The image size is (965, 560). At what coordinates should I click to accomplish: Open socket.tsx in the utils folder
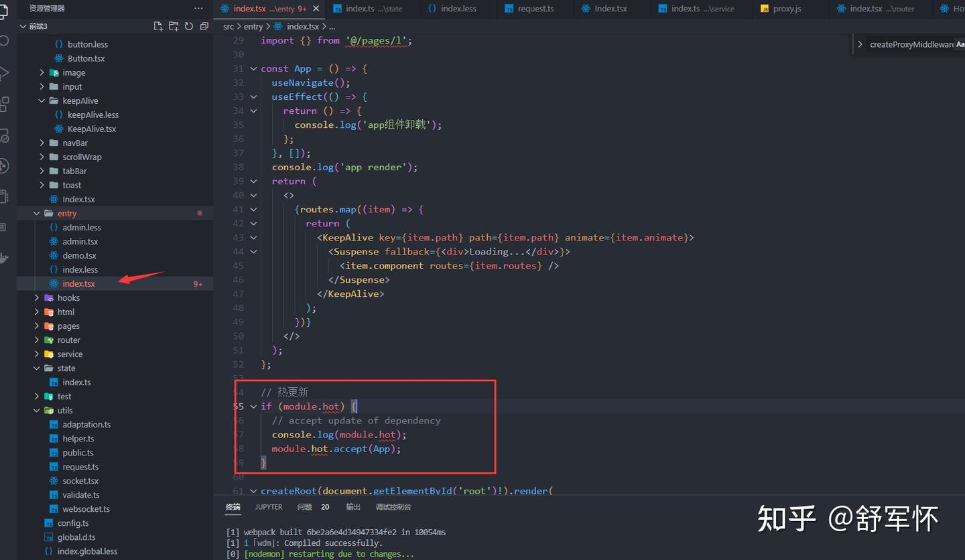point(80,480)
